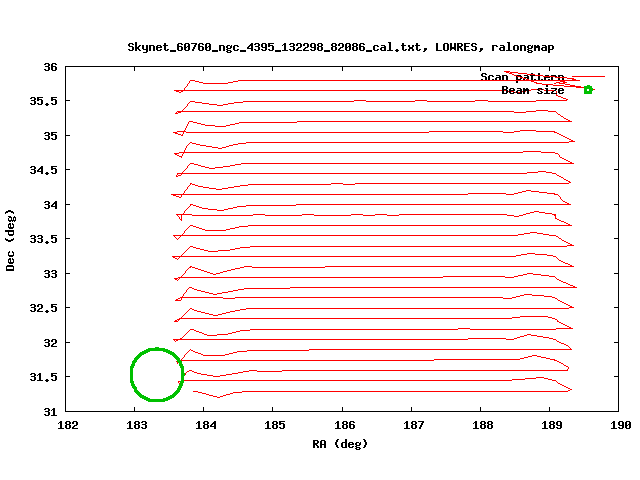The image size is (640, 480).
Task: Click the '183' x-axis tick label
Action: pyautogui.click(x=136, y=425)
